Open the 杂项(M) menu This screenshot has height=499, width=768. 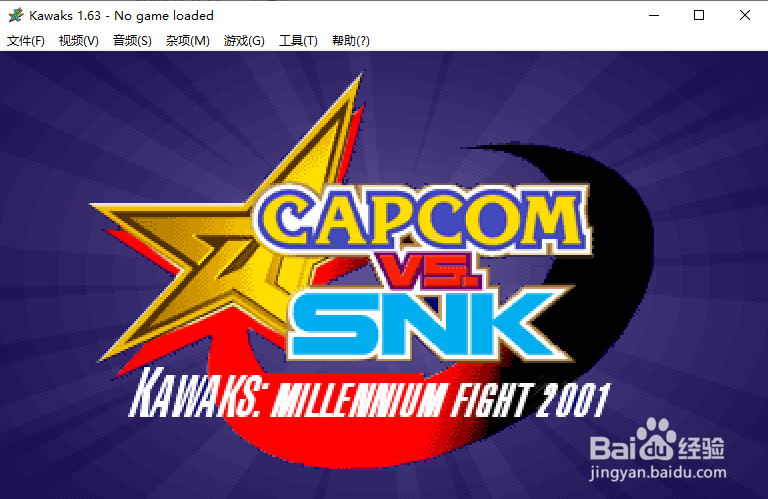[x=188, y=41]
